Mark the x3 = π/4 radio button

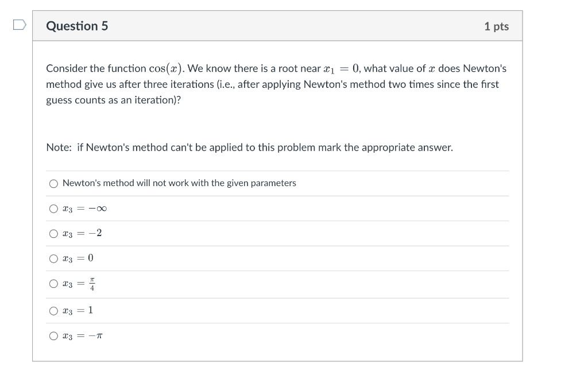click(x=53, y=284)
